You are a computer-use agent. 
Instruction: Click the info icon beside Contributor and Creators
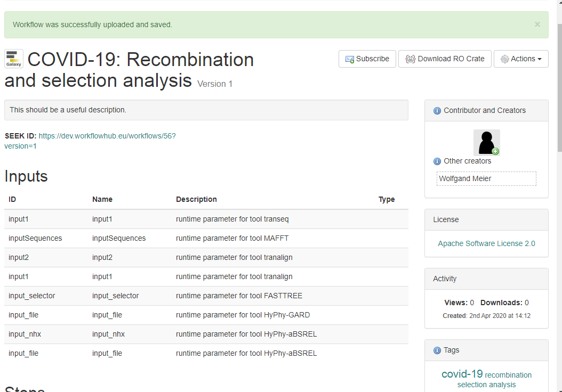point(437,111)
